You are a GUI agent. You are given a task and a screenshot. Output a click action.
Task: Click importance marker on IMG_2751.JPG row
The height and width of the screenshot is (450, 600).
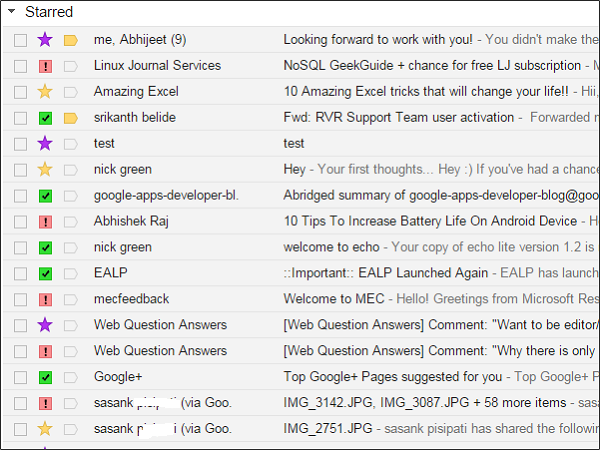(71, 429)
